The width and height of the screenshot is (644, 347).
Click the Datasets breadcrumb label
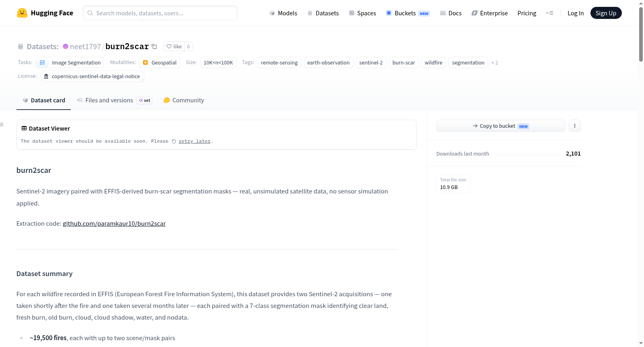point(43,46)
